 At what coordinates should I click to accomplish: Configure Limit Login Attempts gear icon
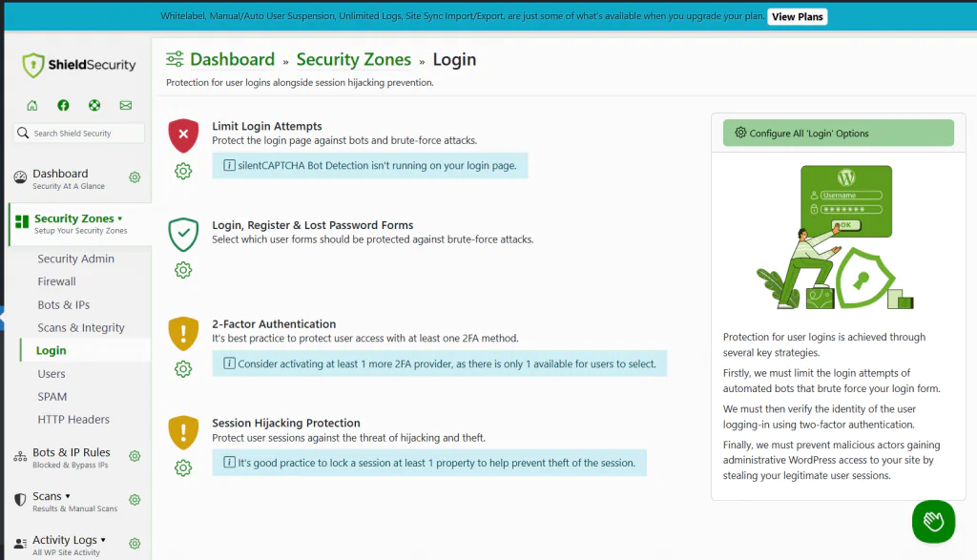click(183, 171)
